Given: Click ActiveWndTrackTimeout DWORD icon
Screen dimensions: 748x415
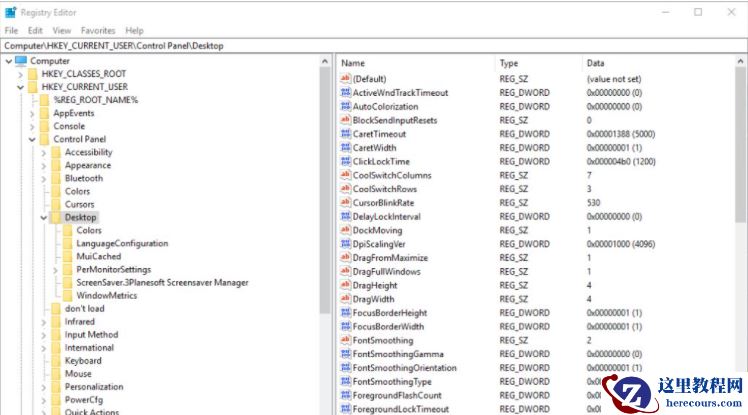Looking at the screenshot, I should pyautogui.click(x=345, y=93).
